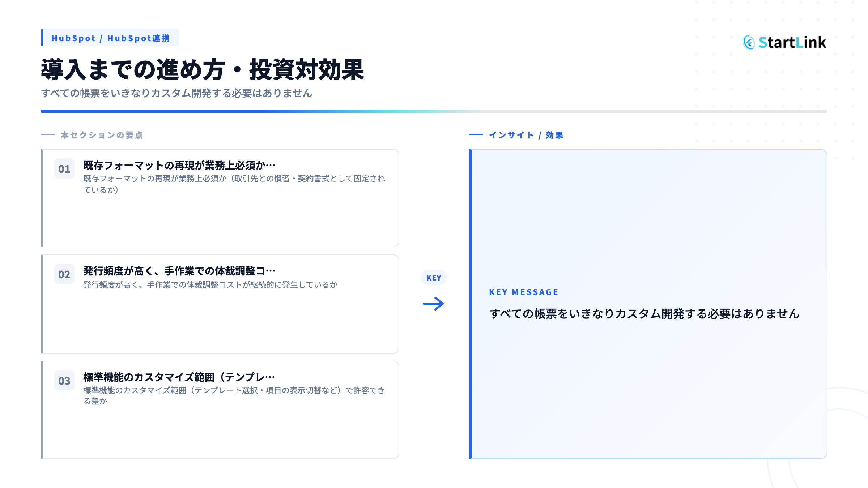Click the StartLink logo
Image resolution: width=868 pixels, height=488 pixels.
coord(784,42)
